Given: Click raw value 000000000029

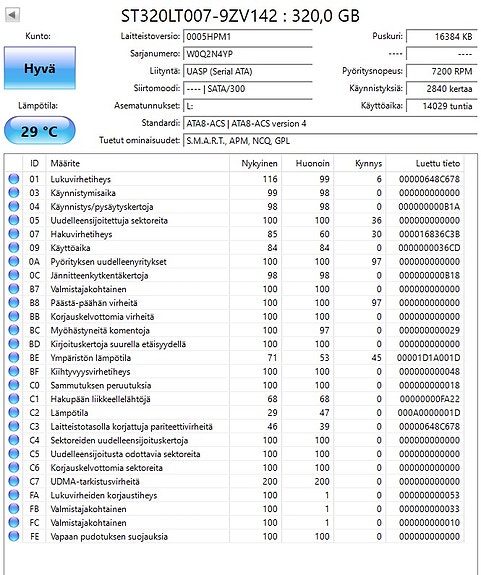Looking at the screenshot, I should (429, 330).
